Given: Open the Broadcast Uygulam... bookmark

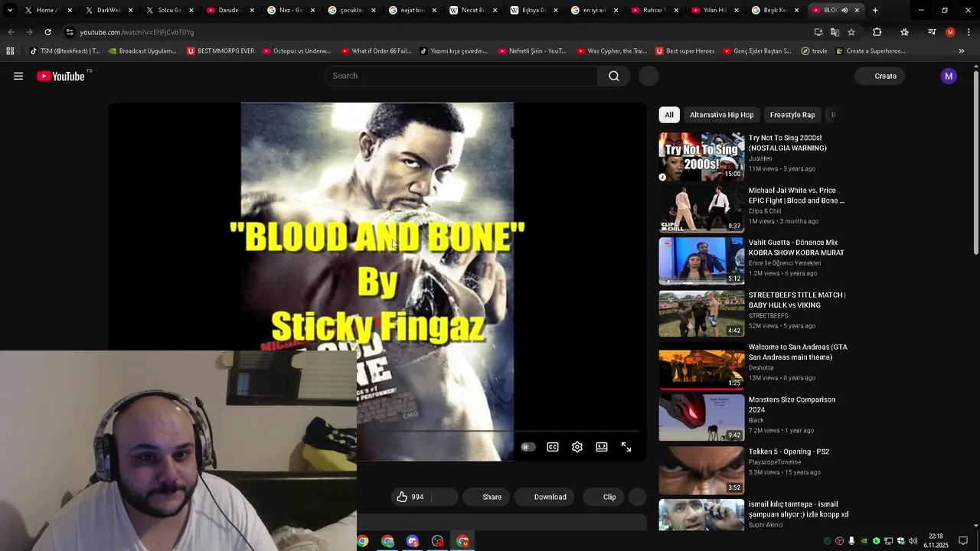Looking at the screenshot, I should point(142,51).
